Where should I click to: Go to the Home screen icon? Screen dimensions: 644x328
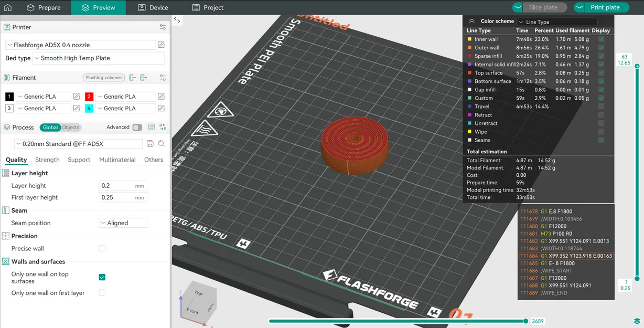[x=7, y=7]
